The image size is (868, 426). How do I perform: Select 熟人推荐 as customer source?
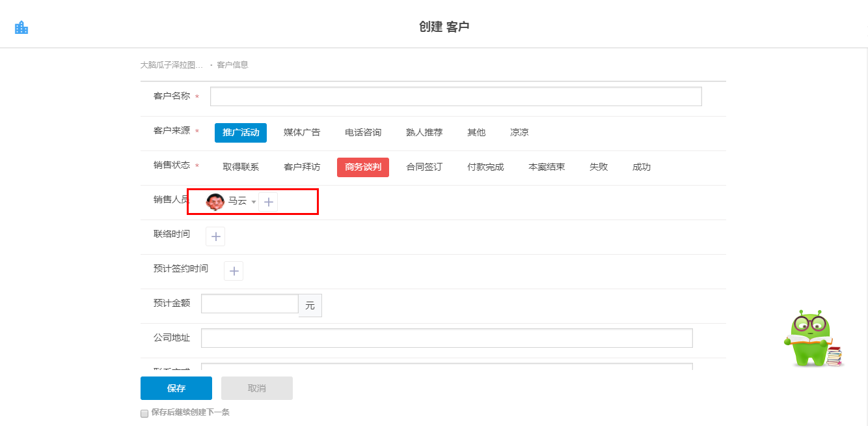click(424, 133)
